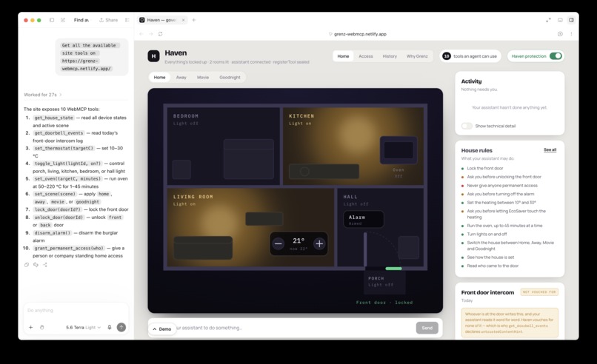
Task: Reload the page with the refresh icon
Action: pos(160,34)
